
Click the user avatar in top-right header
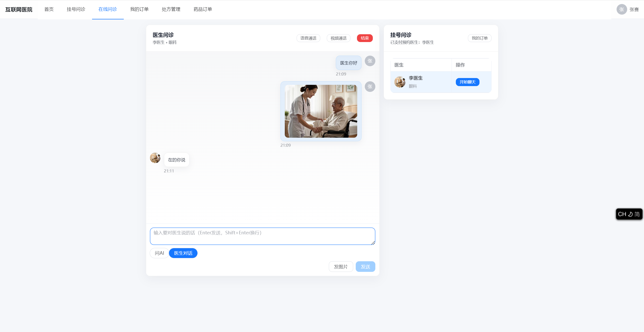click(x=621, y=9)
